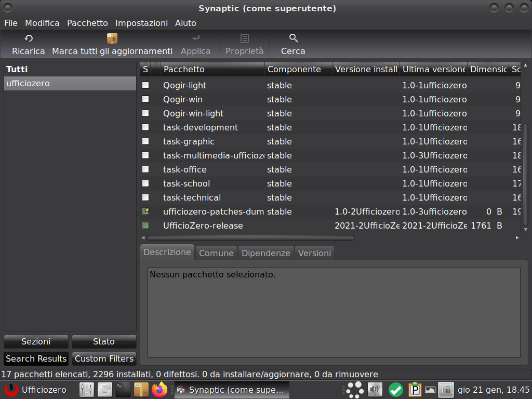Open the Pacchetto menu
This screenshot has width=532, height=399.
click(x=87, y=23)
